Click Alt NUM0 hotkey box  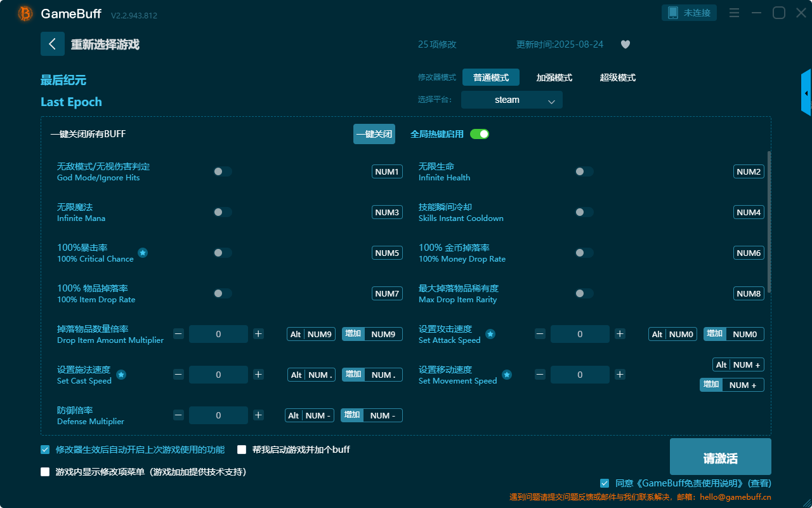pyautogui.click(x=672, y=334)
